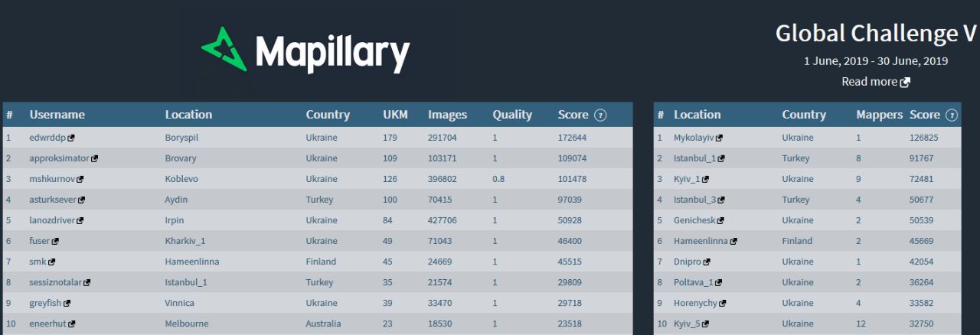Viewport: 980px width, 335px height.
Task: Open external link icon beside edwrddp
Action: coord(71,138)
